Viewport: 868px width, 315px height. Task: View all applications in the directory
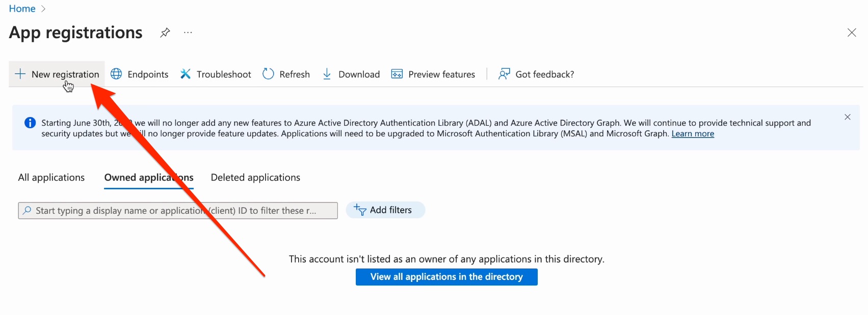pyautogui.click(x=446, y=277)
